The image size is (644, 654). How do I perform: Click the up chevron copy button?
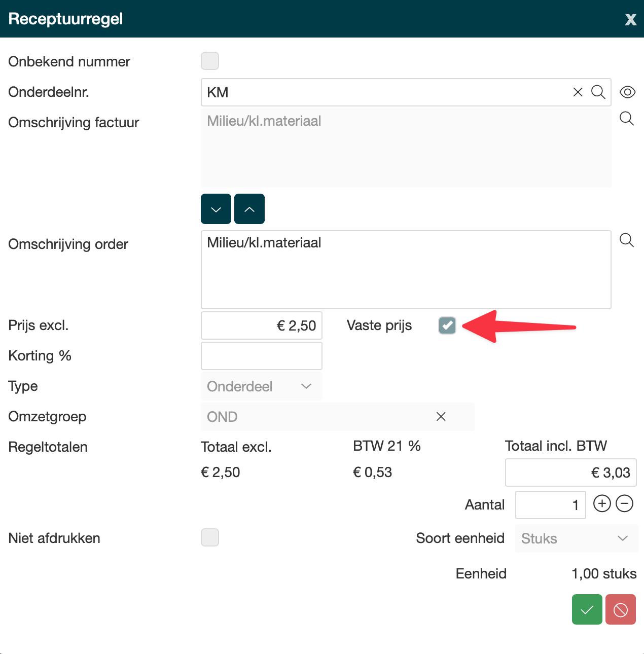(249, 209)
